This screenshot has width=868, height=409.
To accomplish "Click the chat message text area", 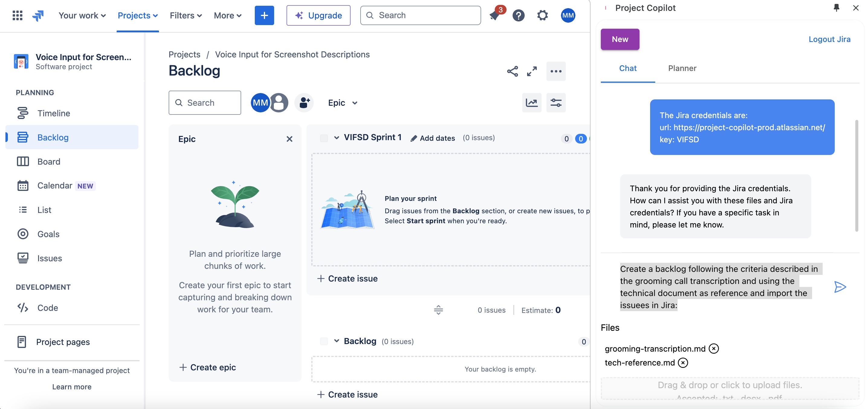I will (721, 287).
